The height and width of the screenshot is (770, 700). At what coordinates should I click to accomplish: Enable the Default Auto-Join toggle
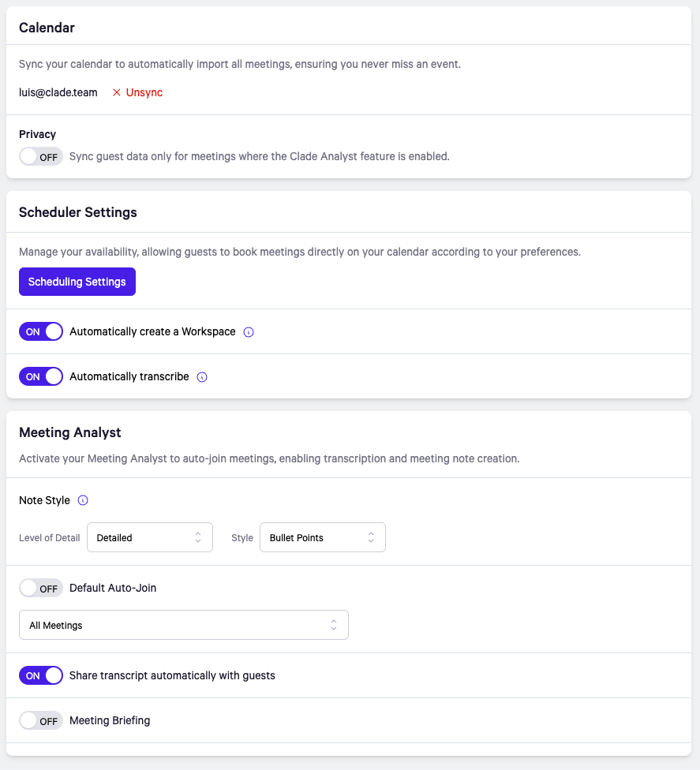(x=41, y=588)
